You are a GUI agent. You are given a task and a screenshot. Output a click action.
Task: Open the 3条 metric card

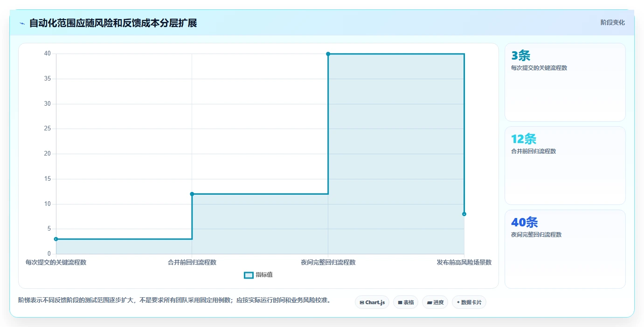point(565,82)
